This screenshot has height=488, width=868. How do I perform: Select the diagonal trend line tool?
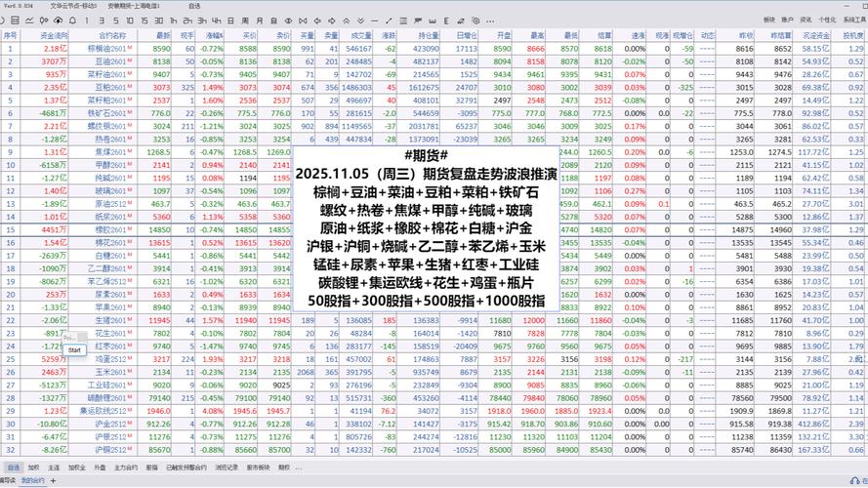(x=390, y=20)
